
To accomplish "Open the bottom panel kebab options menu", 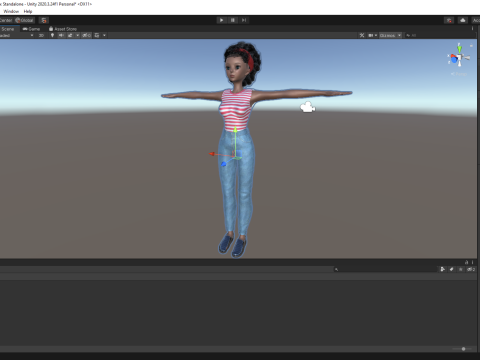I will 472,262.
